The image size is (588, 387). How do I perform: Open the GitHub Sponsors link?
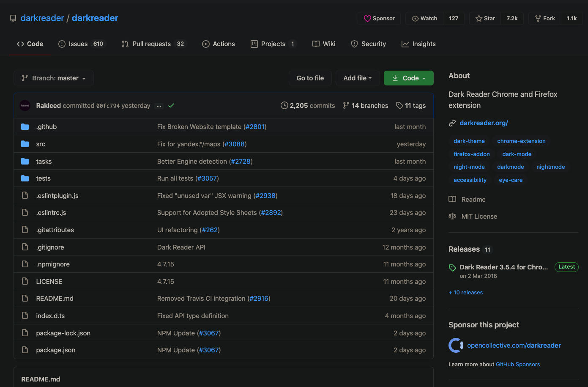pyautogui.click(x=518, y=365)
